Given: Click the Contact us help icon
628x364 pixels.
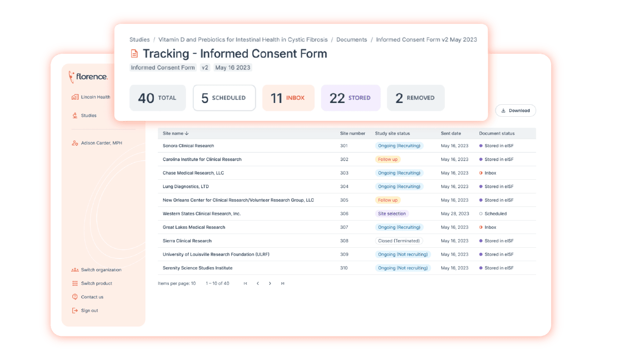Looking at the screenshot, I should click(75, 297).
